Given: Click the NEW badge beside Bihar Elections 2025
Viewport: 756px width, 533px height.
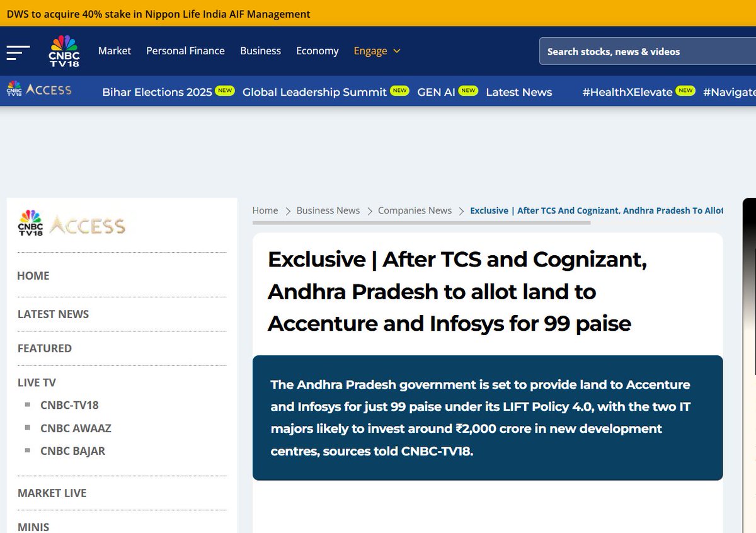Looking at the screenshot, I should (224, 90).
